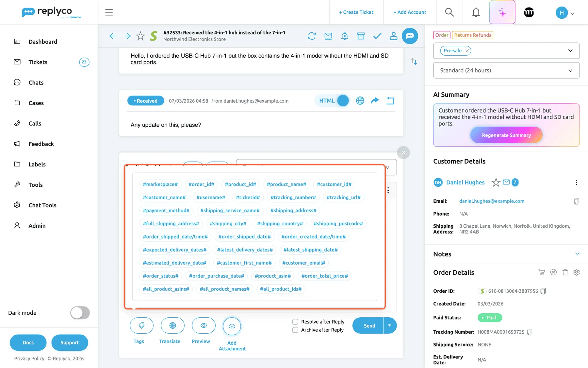
Task: Assign ticket to user icon
Action: (393, 36)
